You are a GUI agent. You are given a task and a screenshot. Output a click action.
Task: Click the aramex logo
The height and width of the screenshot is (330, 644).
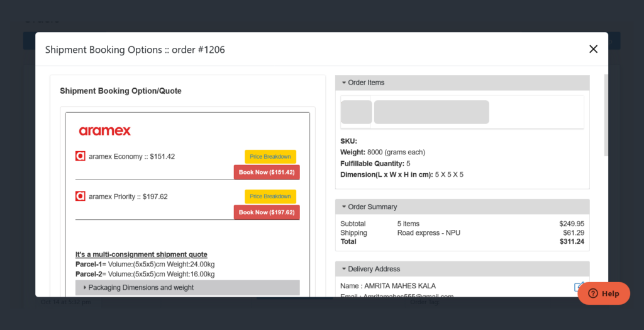pos(105,131)
